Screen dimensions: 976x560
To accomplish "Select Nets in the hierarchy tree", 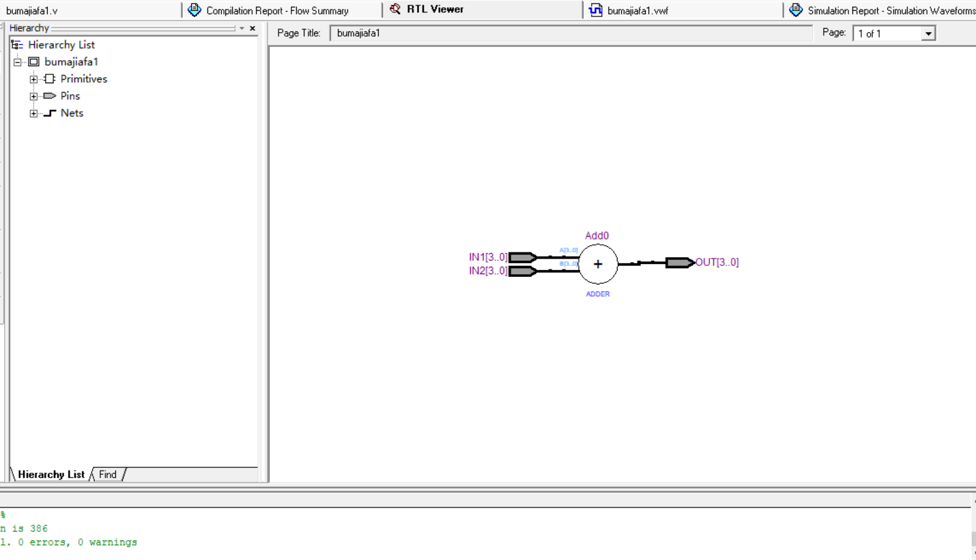I will tap(72, 113).
